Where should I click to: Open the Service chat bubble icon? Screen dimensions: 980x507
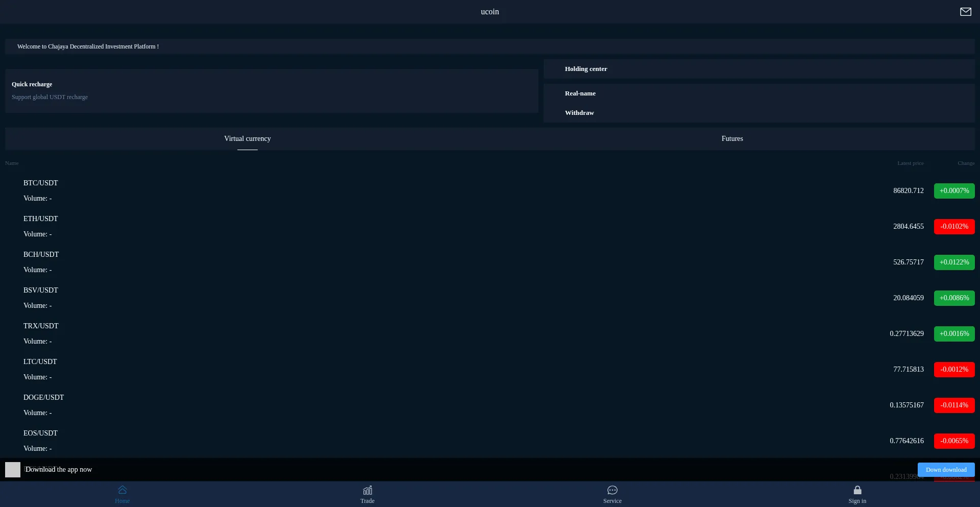coord(612,490)
